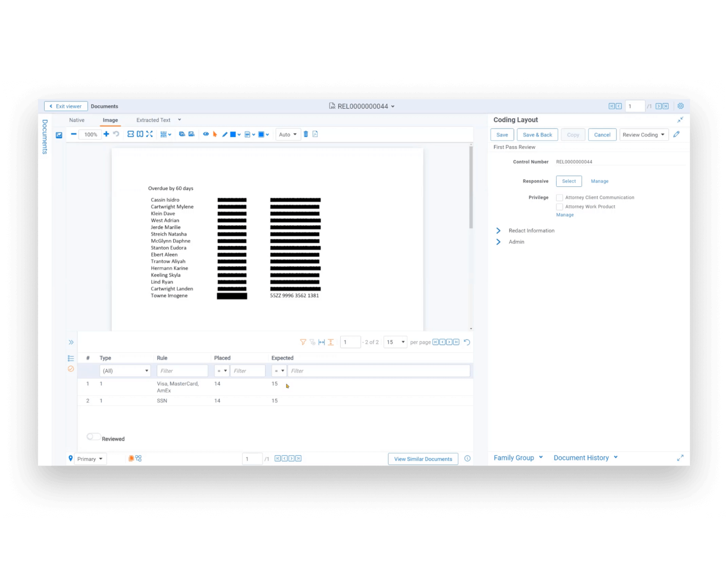Image resolution: width=728 pixels, height=565 pixels.
Task: Select the fit-to-width icon in the image toolbar
Action: [130, 134]
